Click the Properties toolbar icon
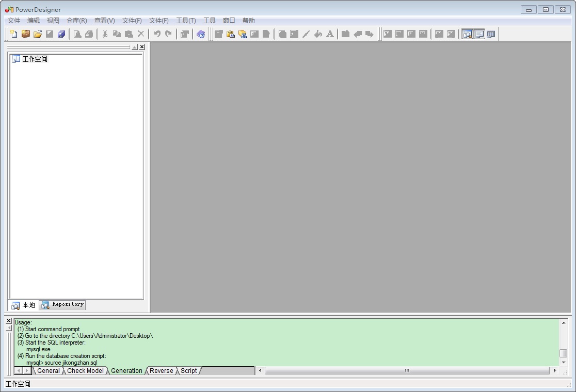The height and width of the screenshot is (392, 576). click(x=184, y=34)
